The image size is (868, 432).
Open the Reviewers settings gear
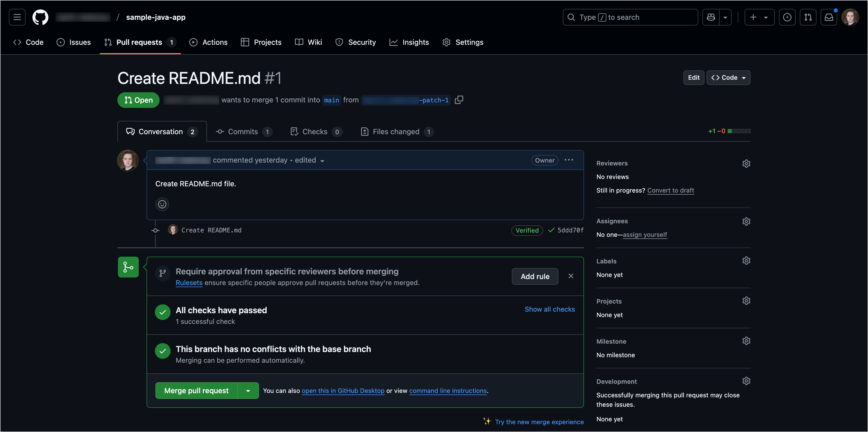746,164
